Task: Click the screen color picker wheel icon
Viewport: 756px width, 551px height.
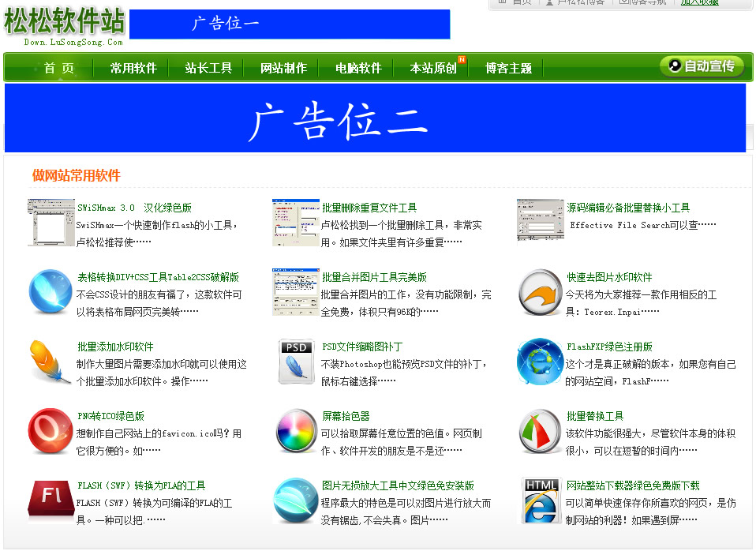Action: click(296, 431)
